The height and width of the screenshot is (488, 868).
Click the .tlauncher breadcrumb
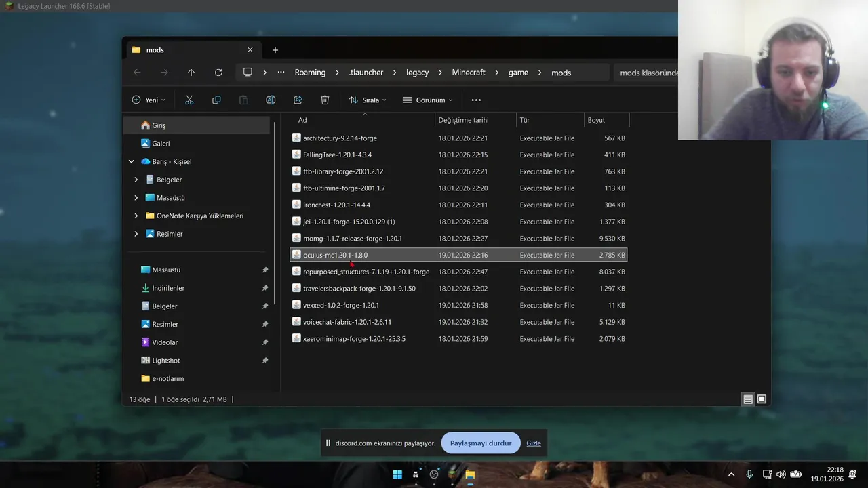click(366, 73)
